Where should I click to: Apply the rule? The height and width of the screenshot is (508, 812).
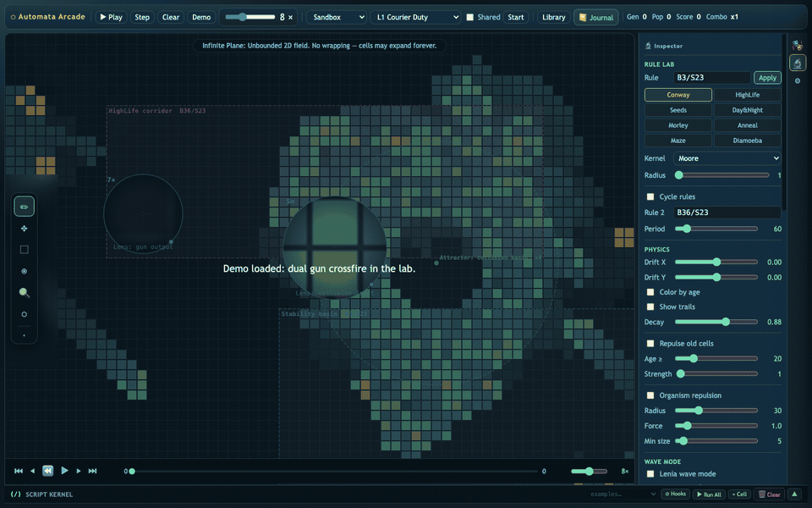pyautogui.click(x=767, y=78)
